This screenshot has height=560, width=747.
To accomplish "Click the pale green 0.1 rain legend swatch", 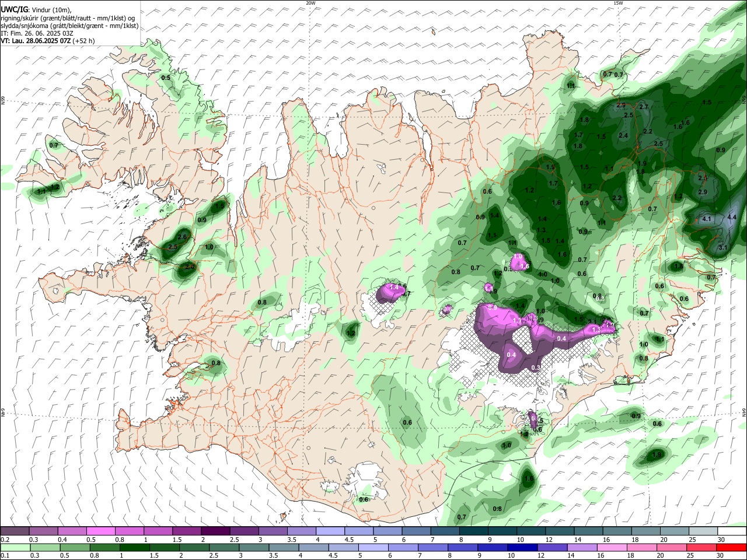I will [x=15, y=547].
